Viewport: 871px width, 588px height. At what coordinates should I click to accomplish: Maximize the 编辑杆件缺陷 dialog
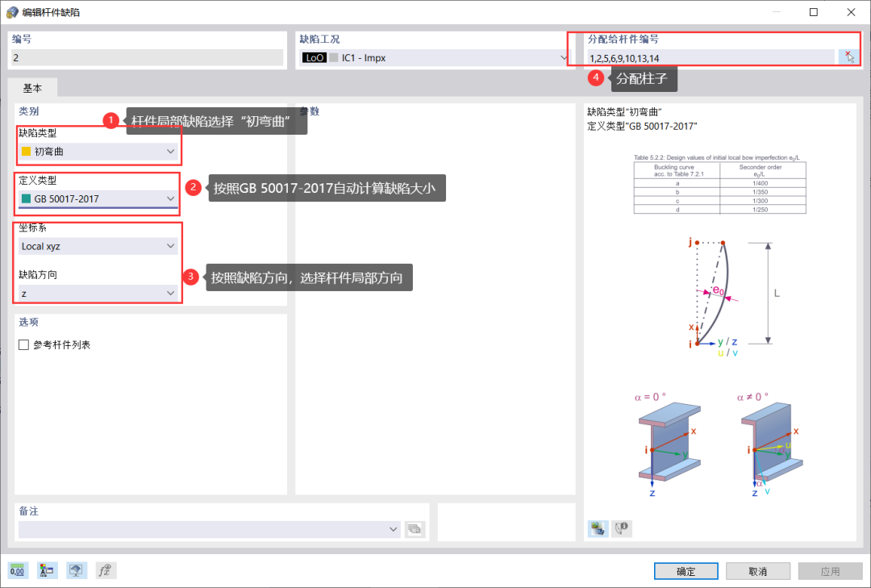tap(814, 12)
